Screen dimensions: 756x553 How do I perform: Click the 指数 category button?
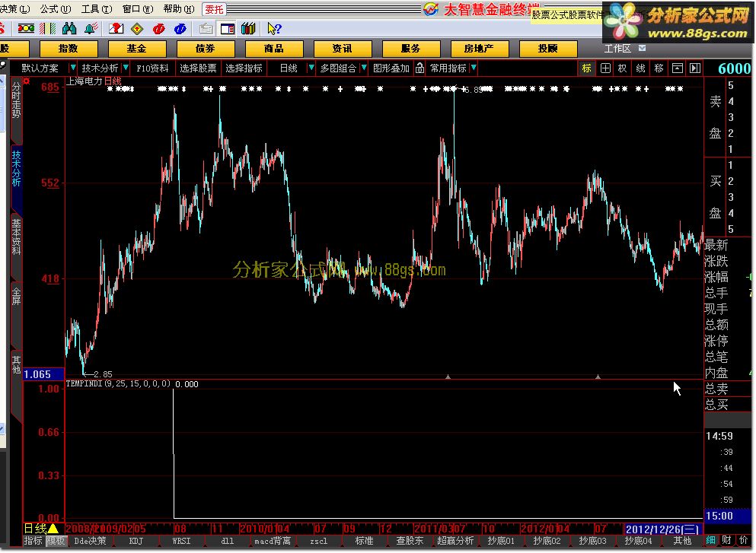coord(69,49)
